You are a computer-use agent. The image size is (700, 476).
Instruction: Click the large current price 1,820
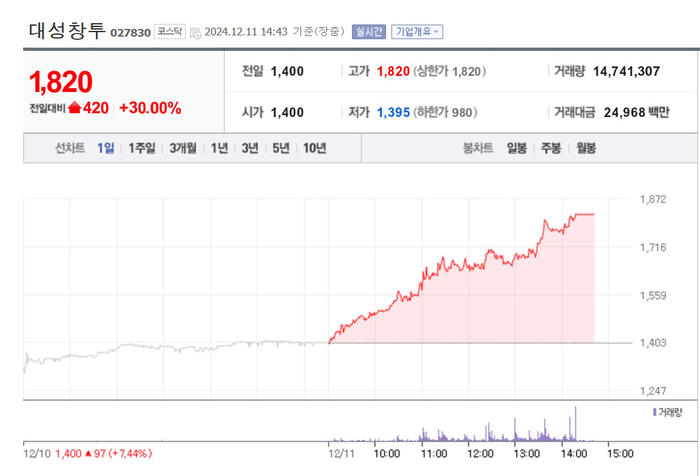pos(61,82)
